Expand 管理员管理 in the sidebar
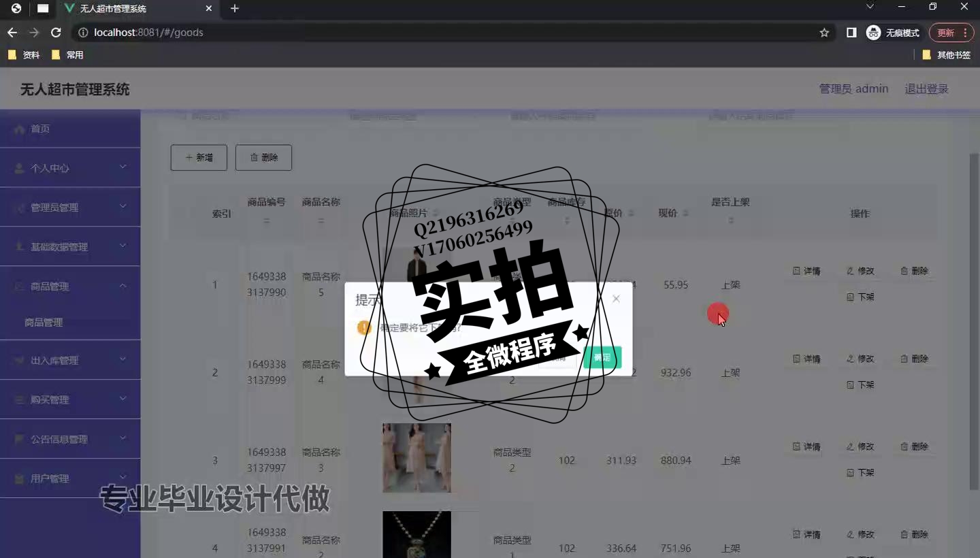The height and width of the screenshot is (558, 980). click(x=70, y=207)
